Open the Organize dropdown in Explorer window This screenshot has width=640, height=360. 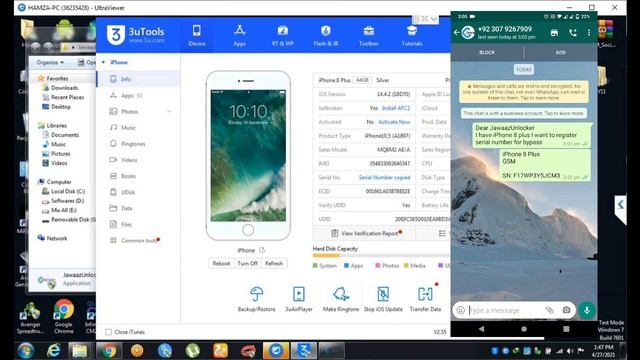[x=50, y=62]
